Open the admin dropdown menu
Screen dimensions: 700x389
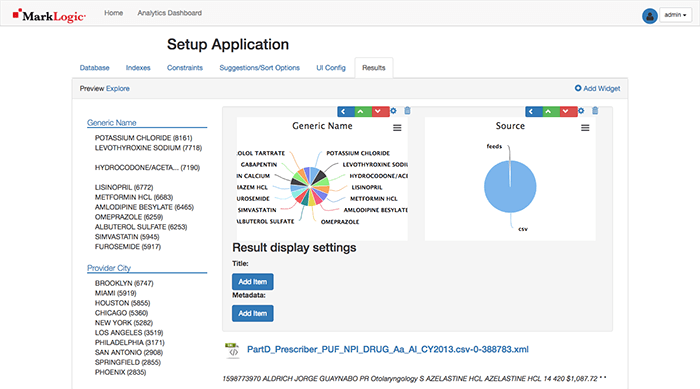point(675,15)
